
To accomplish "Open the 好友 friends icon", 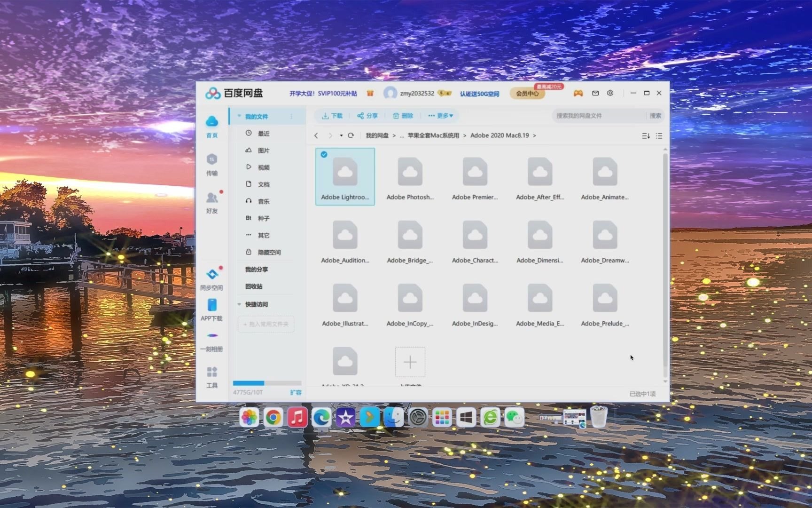I will pyautogui.click(x=212, y=197).
